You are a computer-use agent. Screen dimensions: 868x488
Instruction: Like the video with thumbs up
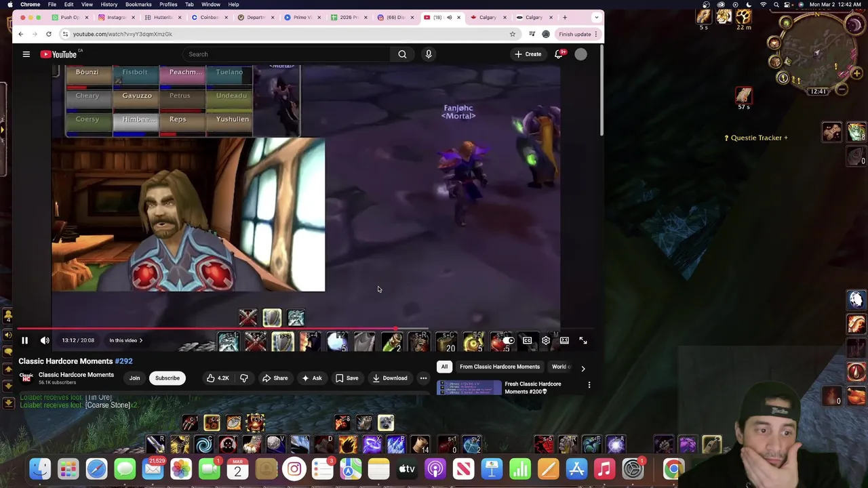[x=218, y=378]
